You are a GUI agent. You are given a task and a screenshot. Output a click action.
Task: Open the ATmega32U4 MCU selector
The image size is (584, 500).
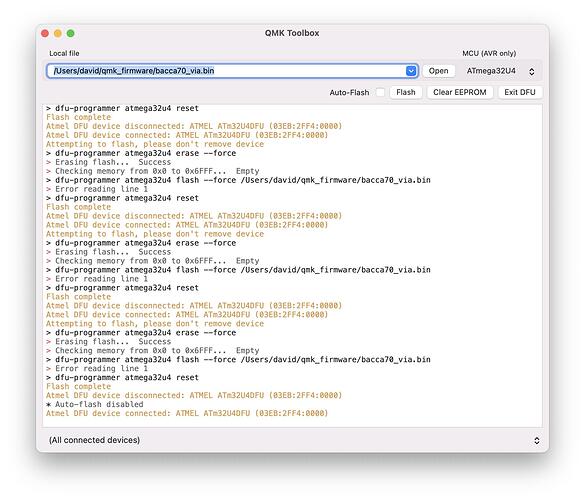click(500, 71)
